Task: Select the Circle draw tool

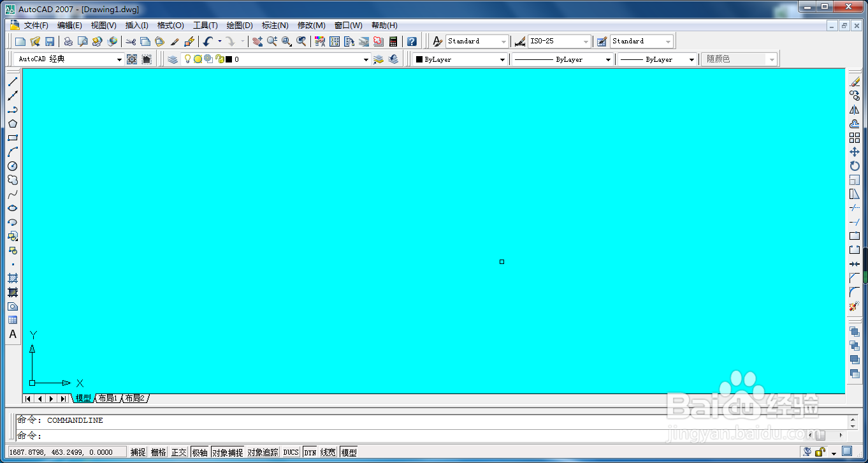Action: coord(13,166)
